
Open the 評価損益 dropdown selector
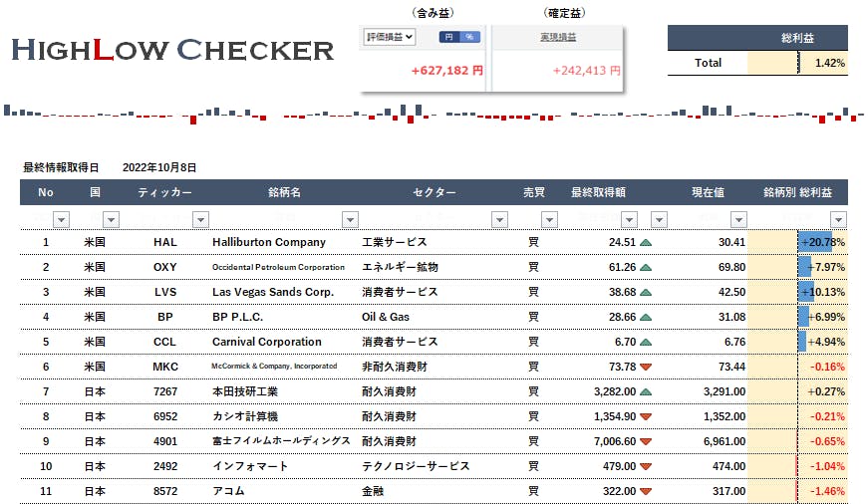tap(390, 37)
